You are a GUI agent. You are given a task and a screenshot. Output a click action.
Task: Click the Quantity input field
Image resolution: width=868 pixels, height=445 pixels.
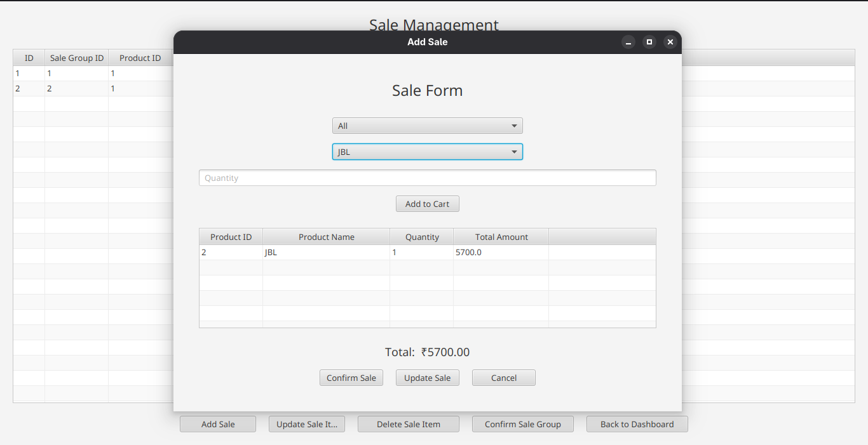tap(428, 178)
